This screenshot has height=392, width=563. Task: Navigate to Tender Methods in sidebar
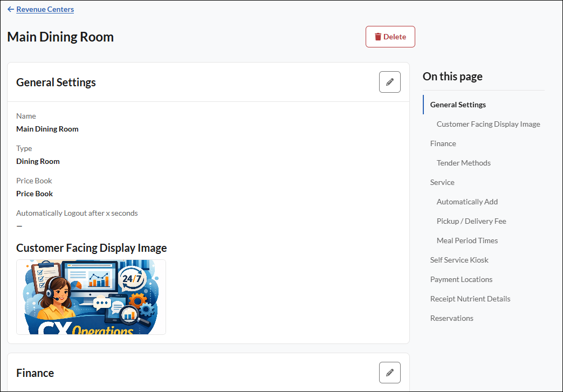click(x=464, y=163)
